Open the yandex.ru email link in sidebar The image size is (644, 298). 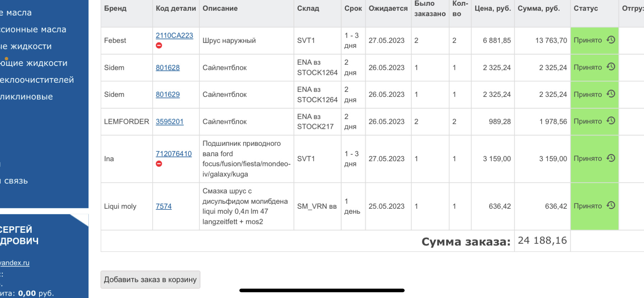(x=15, y=263)
